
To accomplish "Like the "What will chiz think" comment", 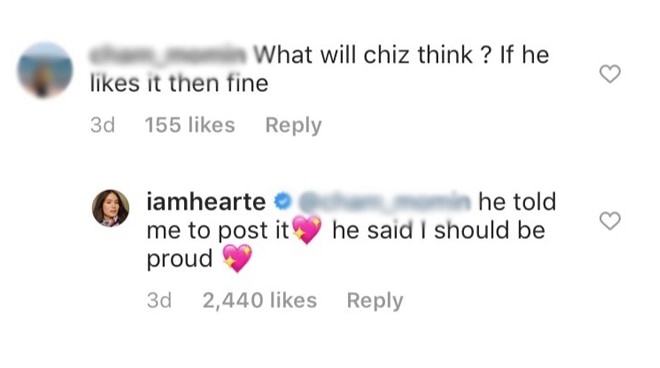I will [609, 74].
